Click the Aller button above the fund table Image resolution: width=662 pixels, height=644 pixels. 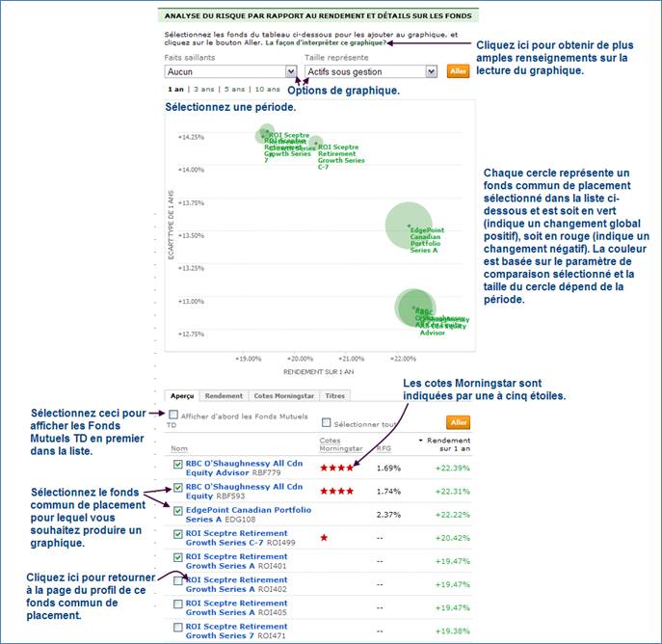click(x=459, y=422)
